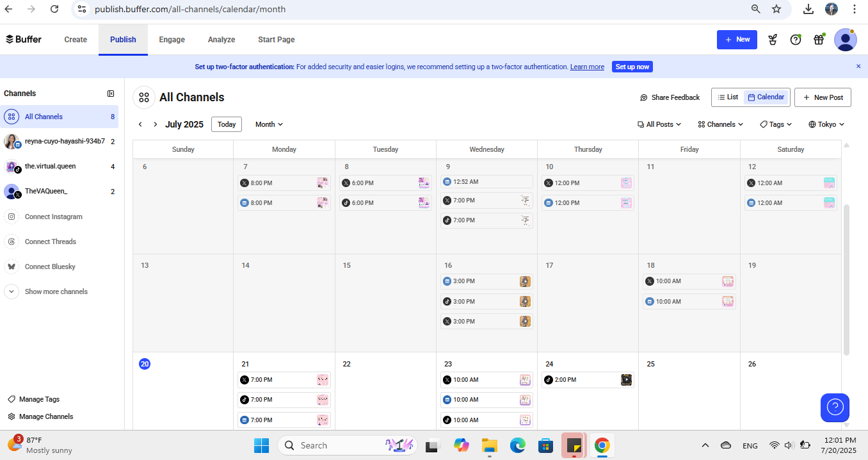Open 7:00 PM LinkedIn post on July 21
This screenshot has height=460, width=868.
click(x=284, y=420)
